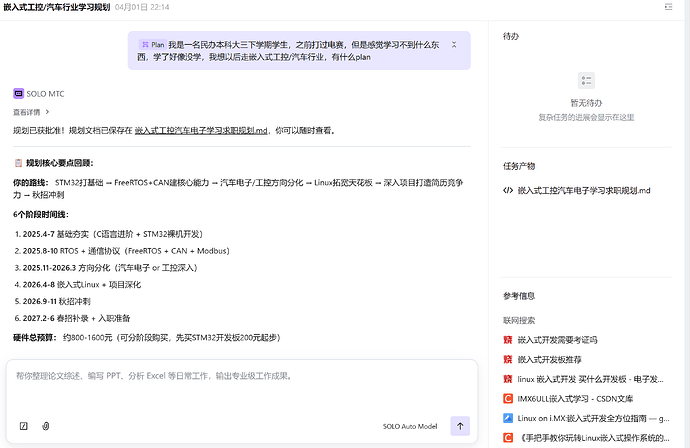Click the timestamp 04月01日 22:14
Viewport: 690px width, 448px height.
(142, 7)
